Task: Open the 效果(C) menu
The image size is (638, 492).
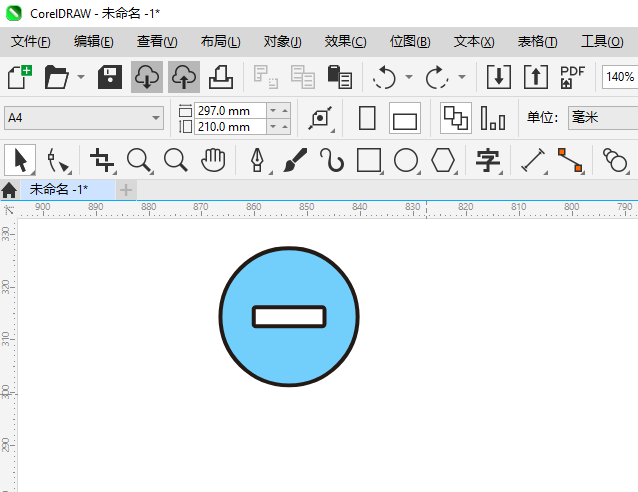Action: tap(345, 42)
